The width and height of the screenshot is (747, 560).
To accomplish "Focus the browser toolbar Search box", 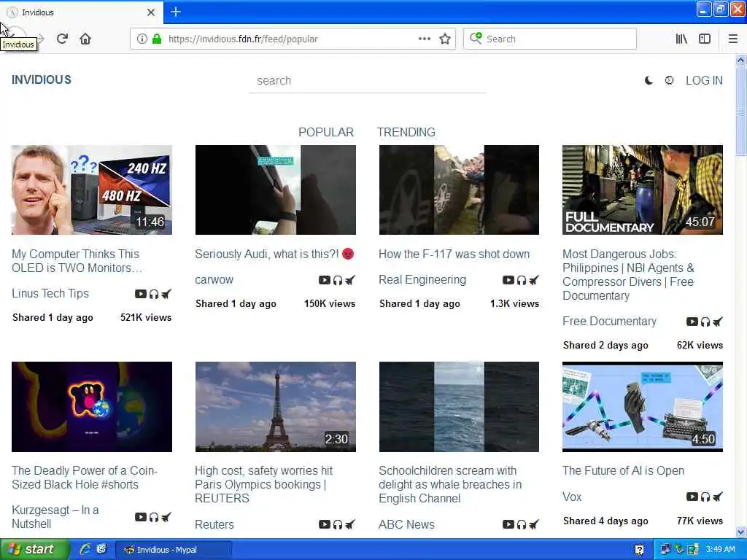I will click(550, 39).
